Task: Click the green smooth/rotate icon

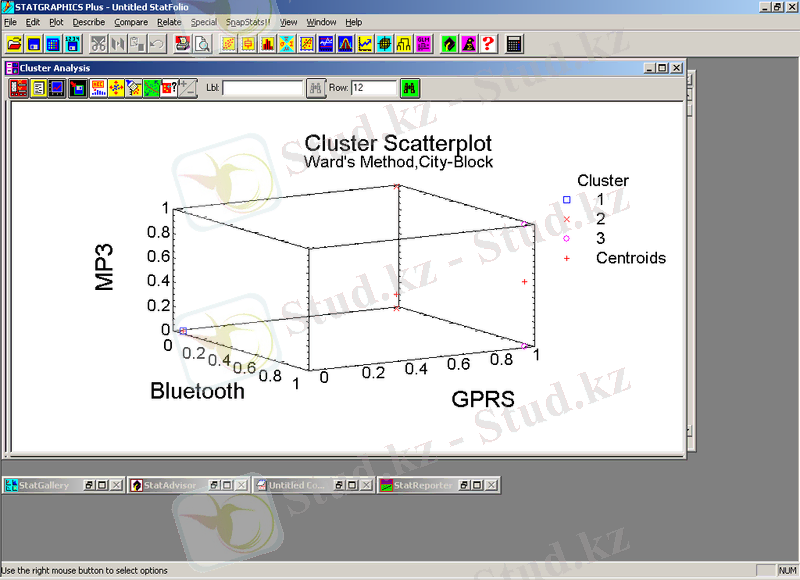Action: [x=151, y=88]
